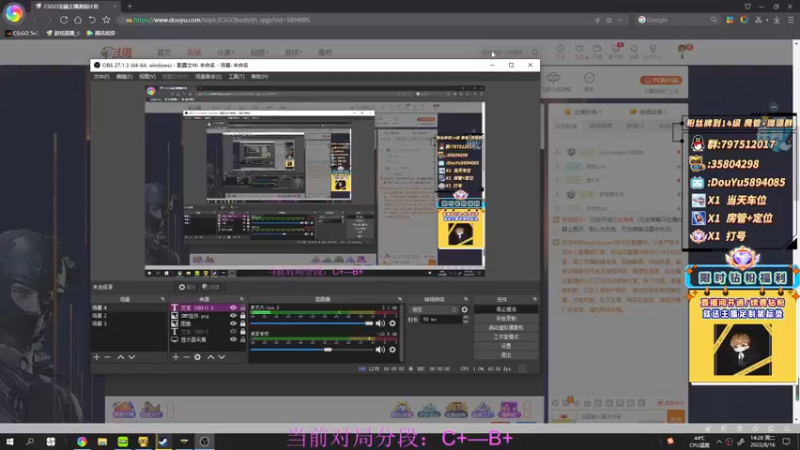Open browser downloads icon at top right
The height and width of the screenshot is (450, 800).
click(x=777, y=20)
